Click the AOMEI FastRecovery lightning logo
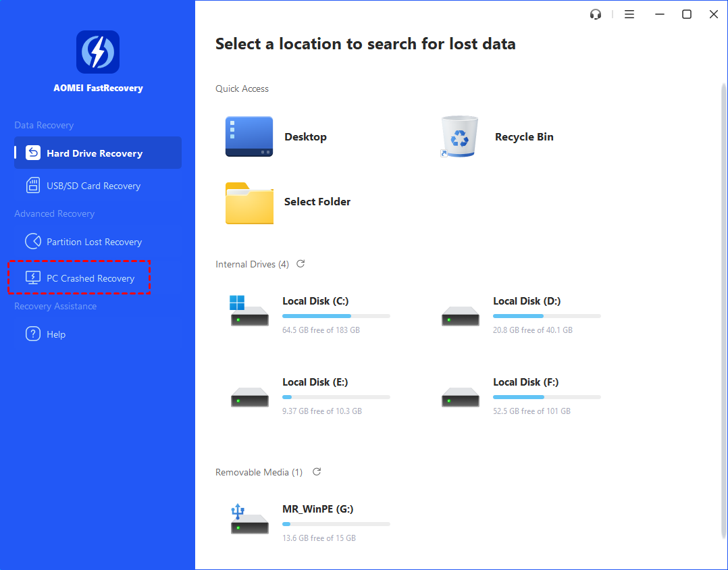 pyautogui.click(x=98, y=52)
